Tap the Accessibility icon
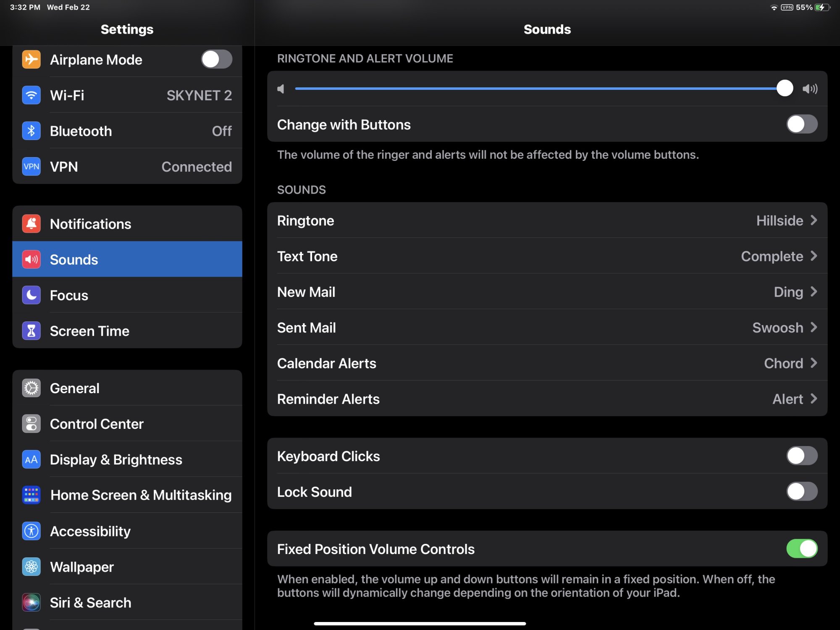Viewport: 840px width, 630px height. point(31,531)
